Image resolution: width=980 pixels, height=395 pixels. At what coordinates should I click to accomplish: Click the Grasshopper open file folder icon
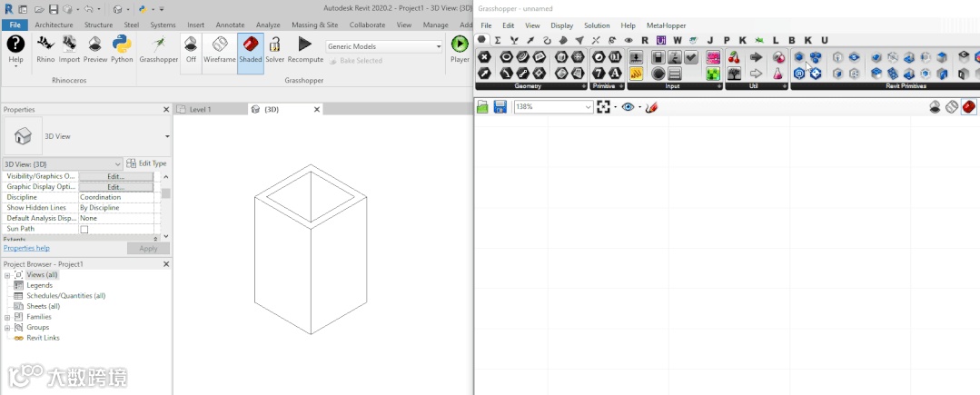[x=482, y=107]
